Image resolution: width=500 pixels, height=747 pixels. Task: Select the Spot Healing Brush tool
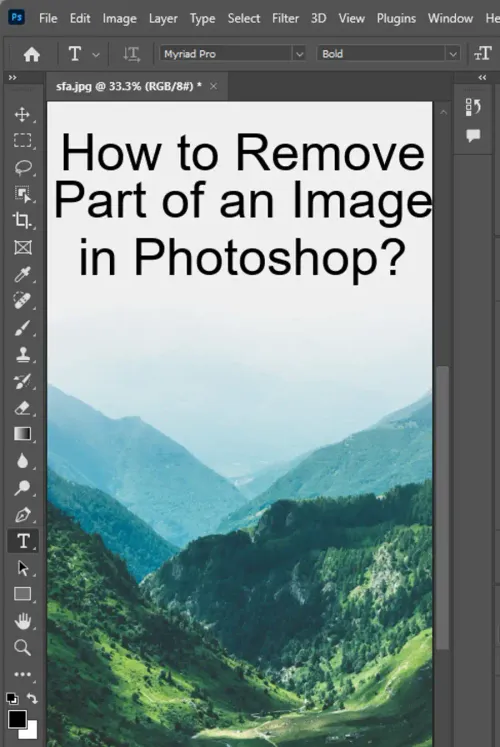[22, 301]
